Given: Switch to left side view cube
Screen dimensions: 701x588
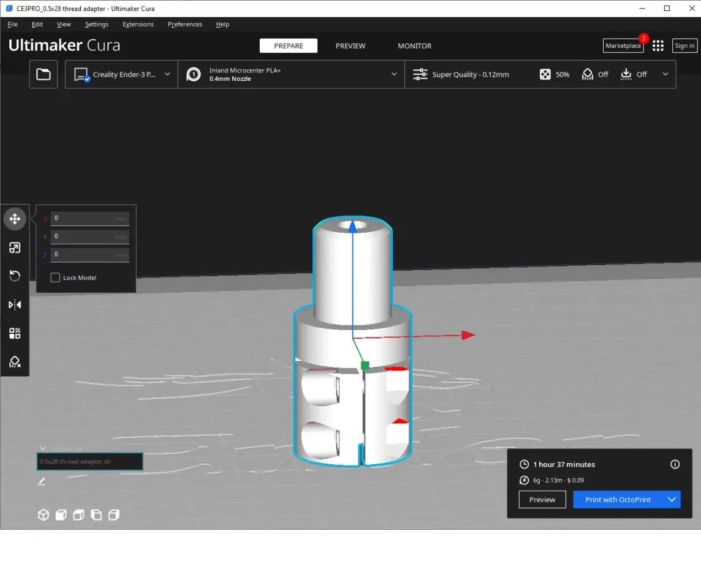Looking at the screenshot, I should pos(96,514).
